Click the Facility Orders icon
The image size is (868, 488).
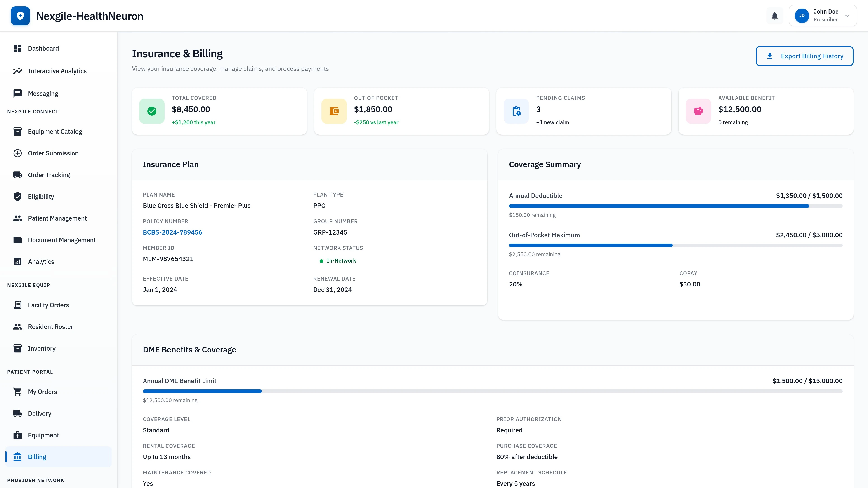(x=18, y=305)
